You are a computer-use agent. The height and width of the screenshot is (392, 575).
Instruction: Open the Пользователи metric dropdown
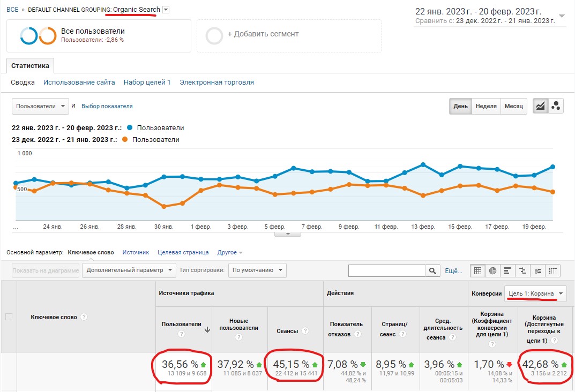(40, 106)
